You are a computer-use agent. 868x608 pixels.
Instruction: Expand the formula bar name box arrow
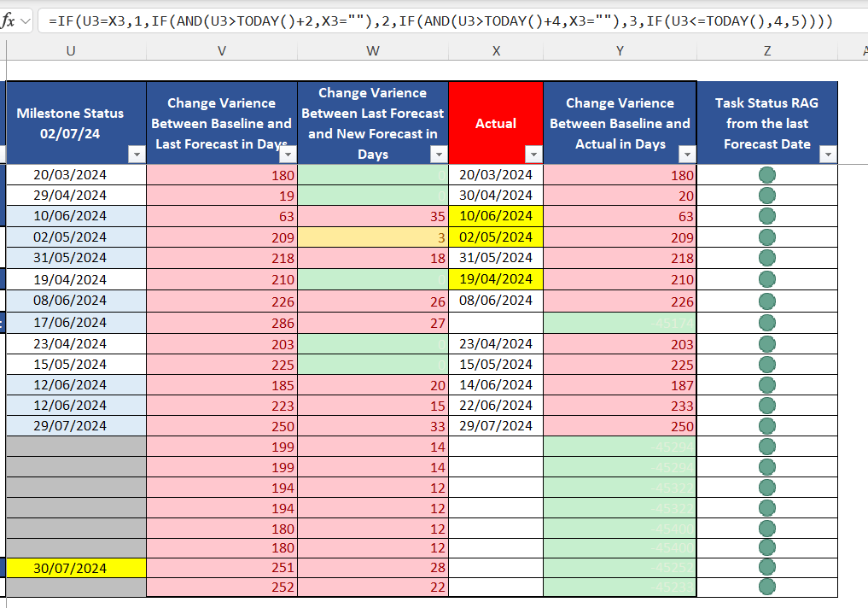pyautogui.click(x=25, y=21)
